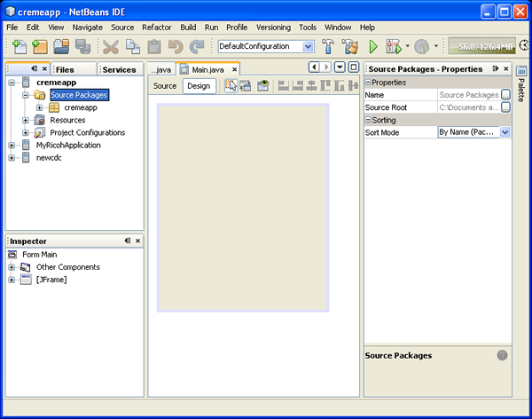Viewport: 532px width, 419px height.
Task: Click the New File toolbar icon
Action: point(18,46)
